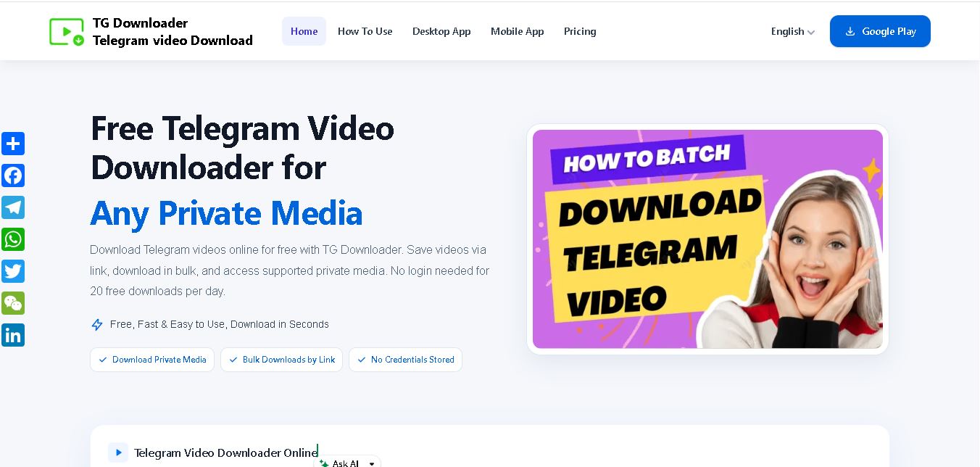Click the download icon inside Google Play button

(850, 31)
